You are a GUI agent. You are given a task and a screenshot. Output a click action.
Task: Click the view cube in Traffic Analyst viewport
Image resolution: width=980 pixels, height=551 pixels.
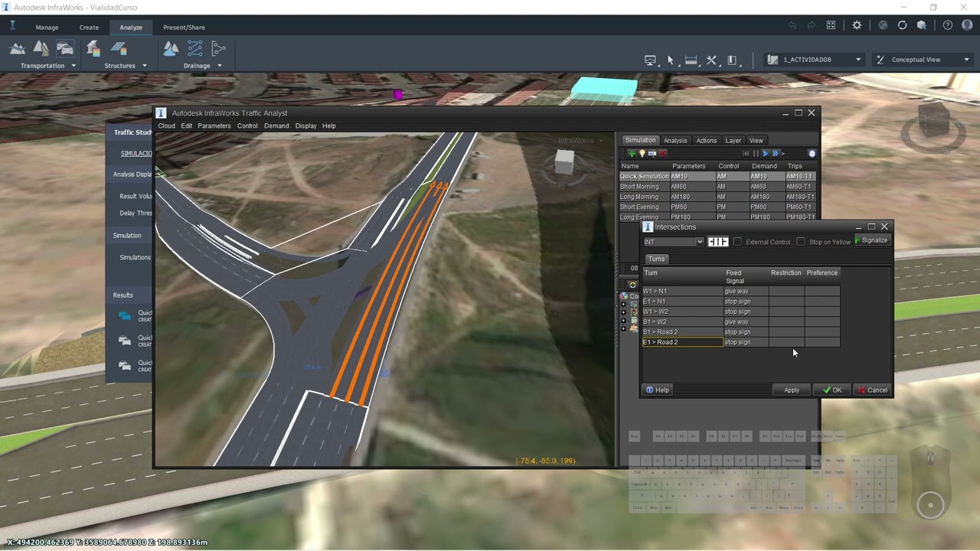tap(564, 161)
